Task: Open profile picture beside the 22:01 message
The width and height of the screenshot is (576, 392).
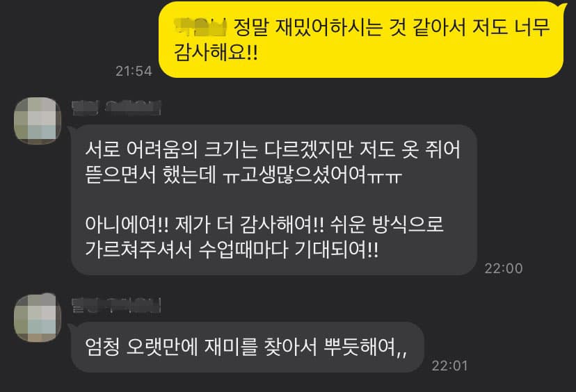Action: click(x=38, y=318)
